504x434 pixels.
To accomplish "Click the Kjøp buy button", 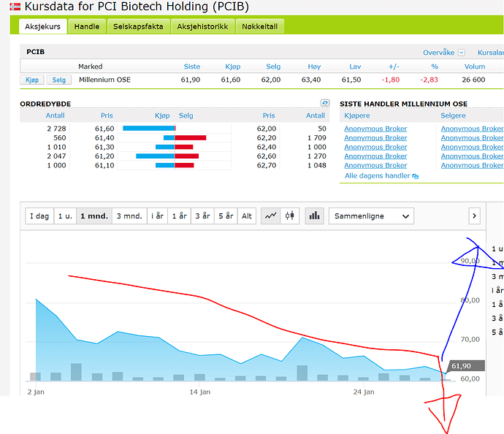I will point(32,80).
